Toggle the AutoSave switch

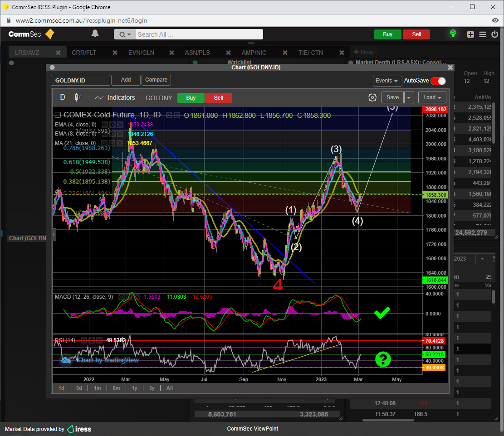pos(438,81)
